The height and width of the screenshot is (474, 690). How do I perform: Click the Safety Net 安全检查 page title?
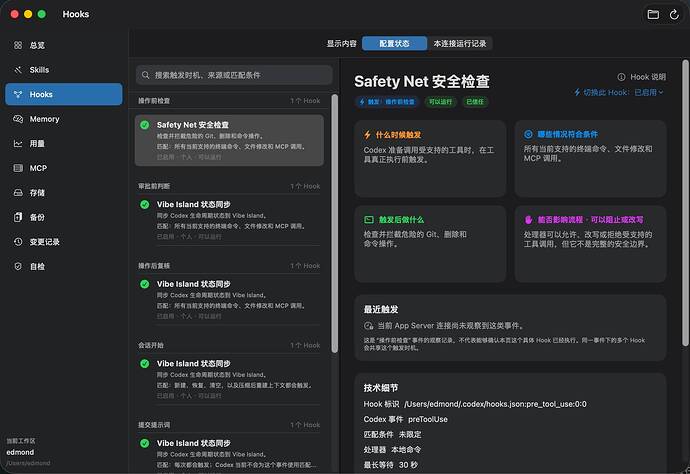pyautogui.click(x=422, y=81)
